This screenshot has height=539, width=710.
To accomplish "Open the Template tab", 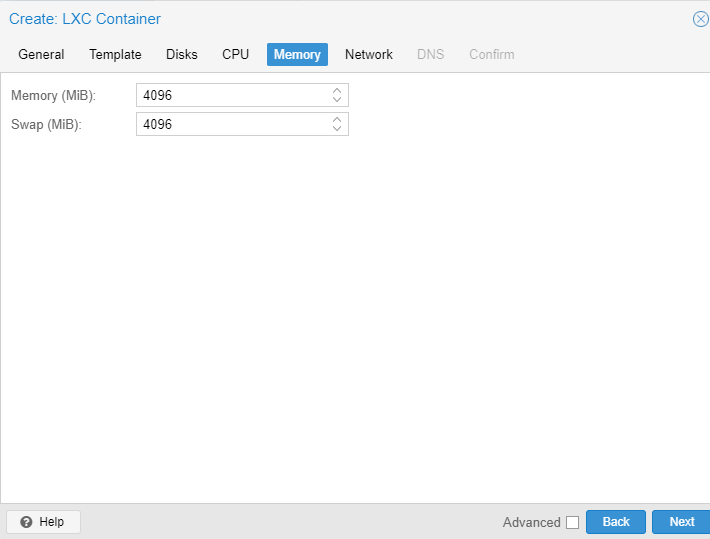I will pyautogui.click(x=115, y=54).
